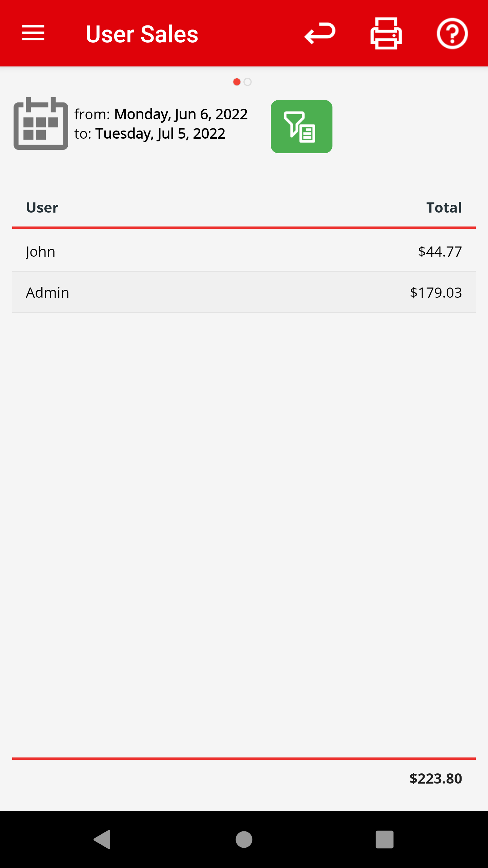
Task: Tap John's total of $44.77
Action: 440,252
